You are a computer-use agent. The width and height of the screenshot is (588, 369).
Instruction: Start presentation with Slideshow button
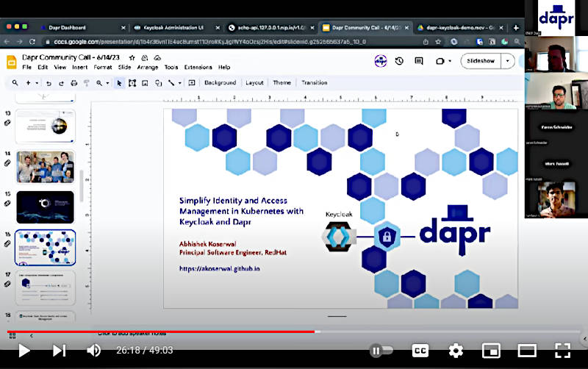[x=481, y=61]
